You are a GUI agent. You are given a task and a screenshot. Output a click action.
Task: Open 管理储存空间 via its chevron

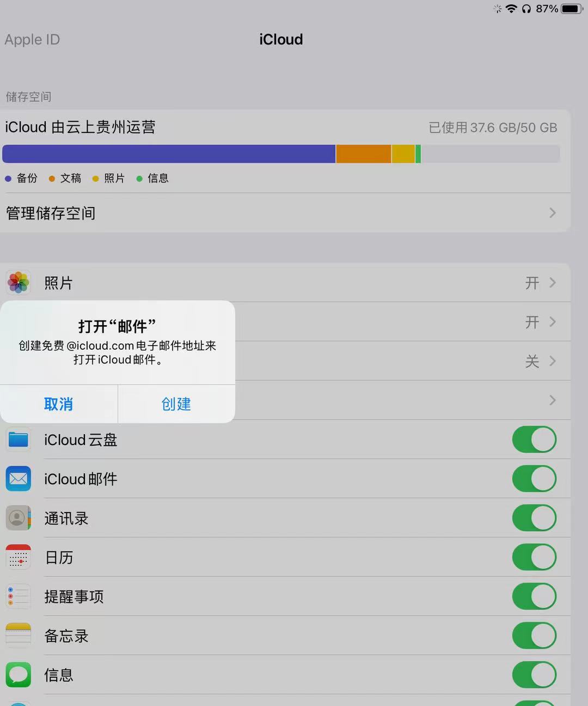(553, 213)
